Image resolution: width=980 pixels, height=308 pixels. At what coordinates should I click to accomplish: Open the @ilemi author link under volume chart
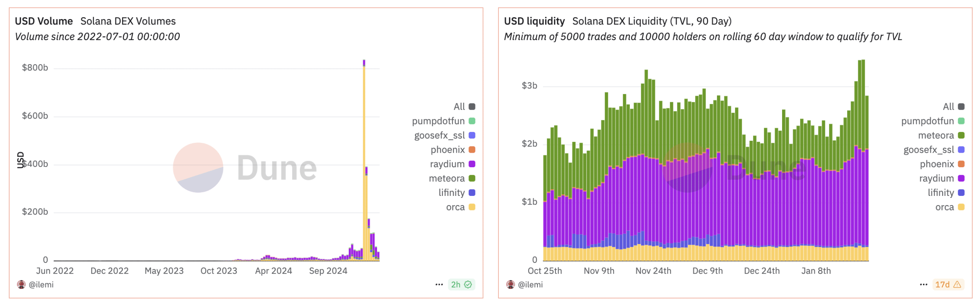[x=41, y=284]
